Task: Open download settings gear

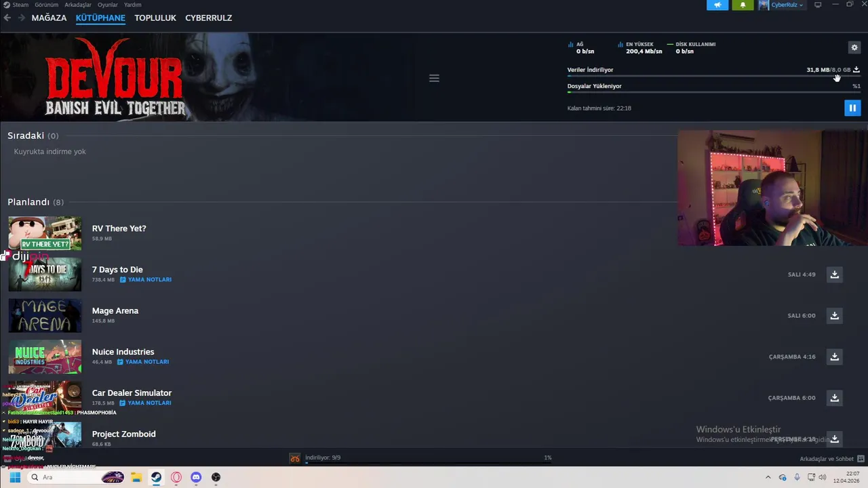Action: coord(854,47)
